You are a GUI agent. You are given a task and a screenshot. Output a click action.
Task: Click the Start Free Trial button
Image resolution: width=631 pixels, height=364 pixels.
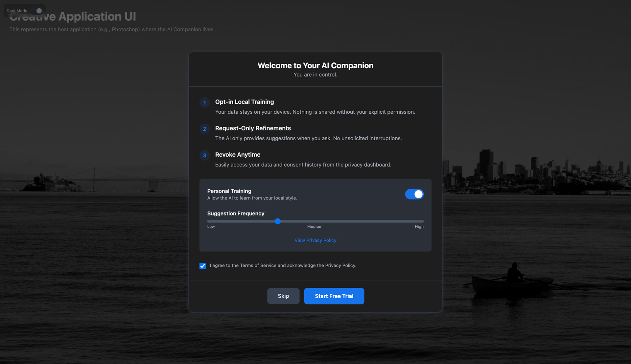(334, 296)
